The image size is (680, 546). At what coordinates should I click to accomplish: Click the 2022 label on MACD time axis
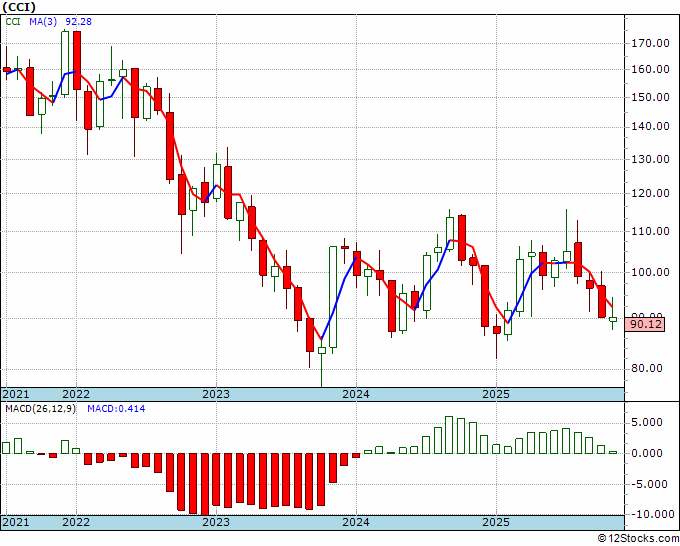[x=76, y=522]
